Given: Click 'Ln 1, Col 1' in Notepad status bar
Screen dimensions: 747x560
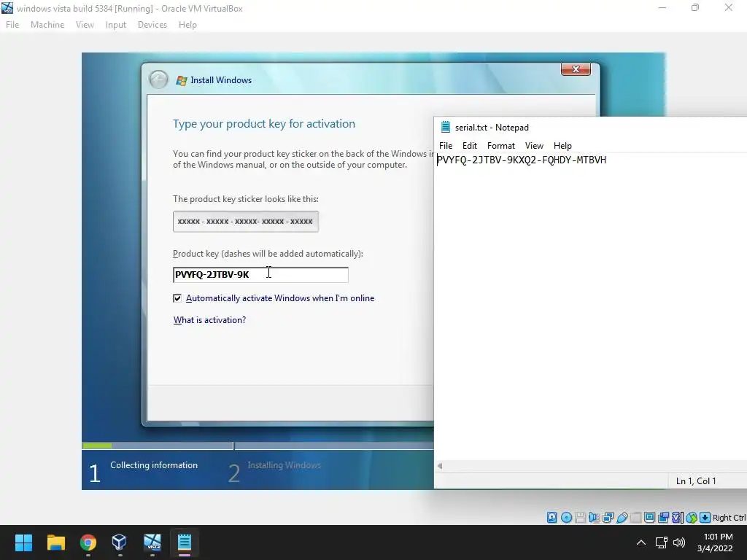Looking at the screenshot, I should pyautogui.click(x=696, y=481).
